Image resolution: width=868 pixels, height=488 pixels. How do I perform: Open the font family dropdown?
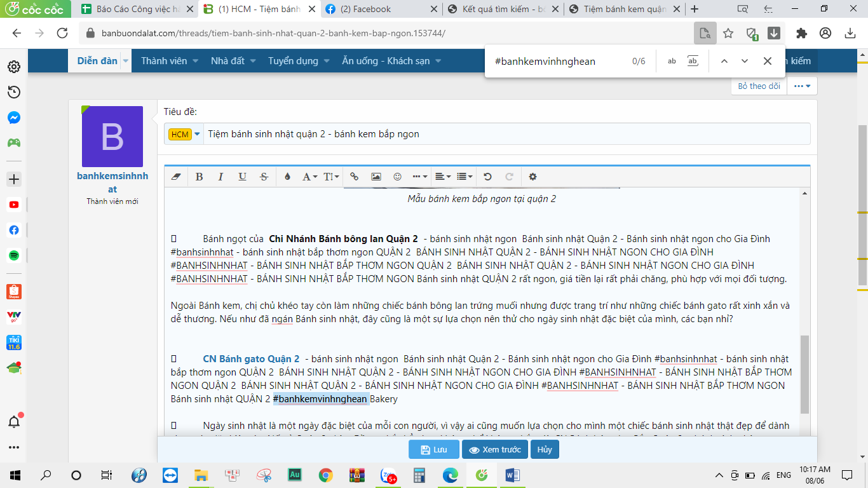[309, 177]
